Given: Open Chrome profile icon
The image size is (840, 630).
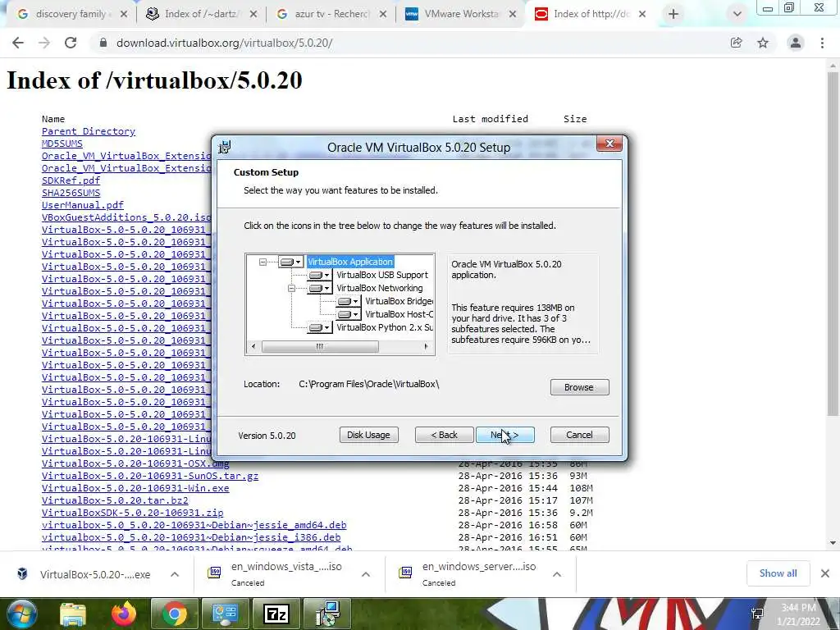Looking at the screenshot, I should pyautogui.click(x=796, y=43).
